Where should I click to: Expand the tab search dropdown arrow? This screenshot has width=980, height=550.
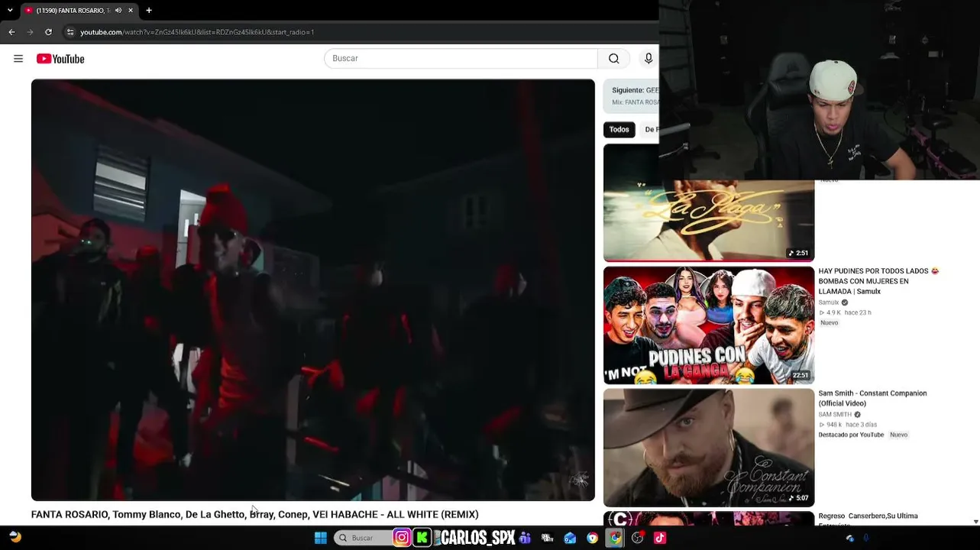(x=10, y=11)
